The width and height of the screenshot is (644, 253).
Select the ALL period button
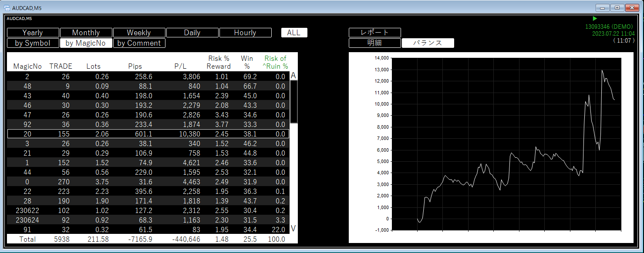[x=294, y=33]
